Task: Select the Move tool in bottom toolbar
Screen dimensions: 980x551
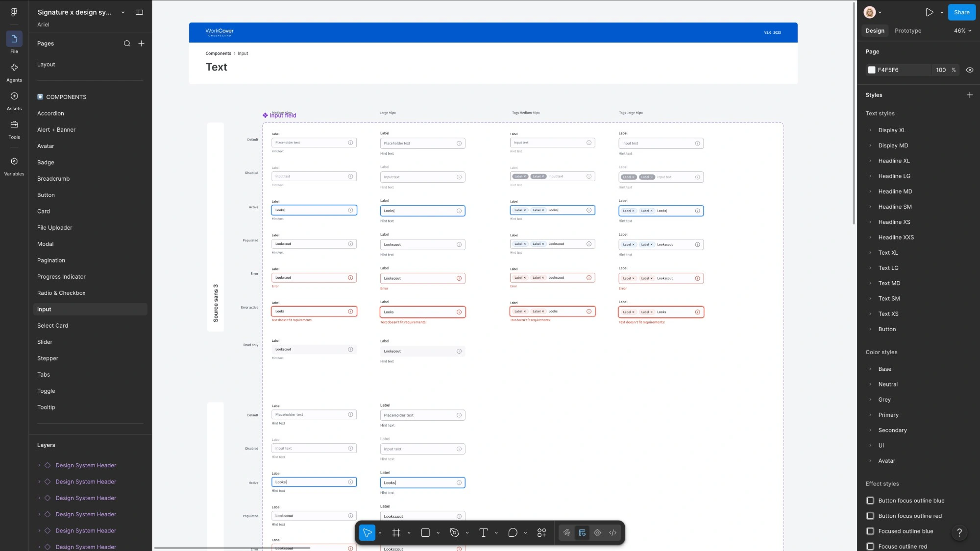Action: click(x=367, y=532)
